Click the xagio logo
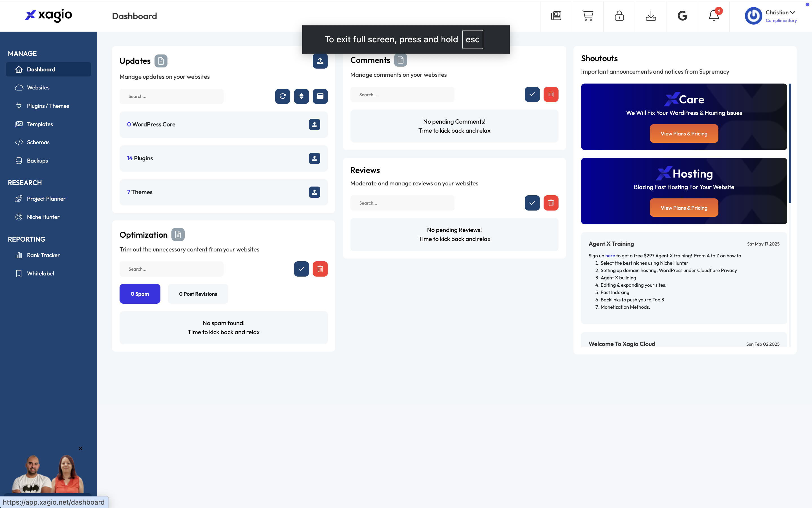Screen dimensions: 812x508 [49, 15]
